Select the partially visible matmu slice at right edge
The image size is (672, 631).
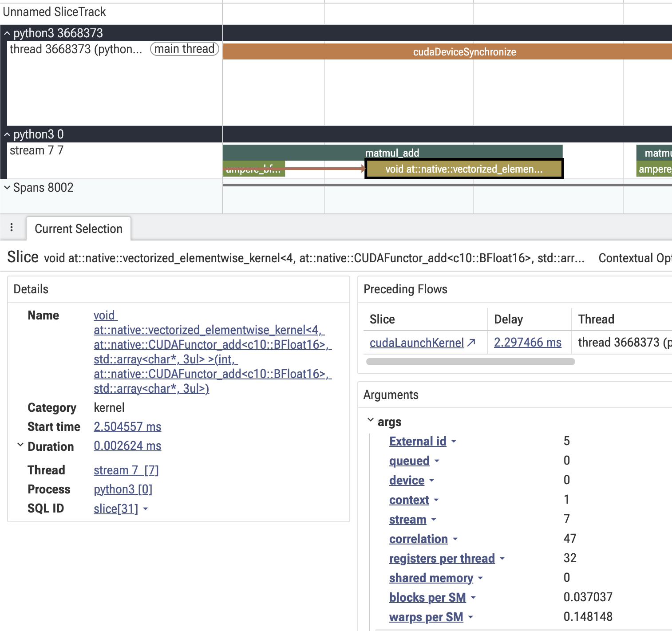pos(654,153)
